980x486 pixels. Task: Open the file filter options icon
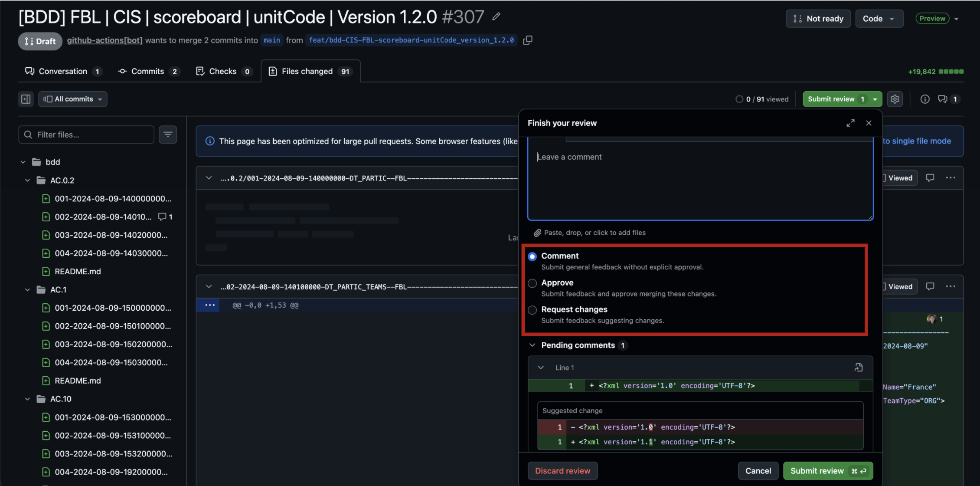(168, 135)
